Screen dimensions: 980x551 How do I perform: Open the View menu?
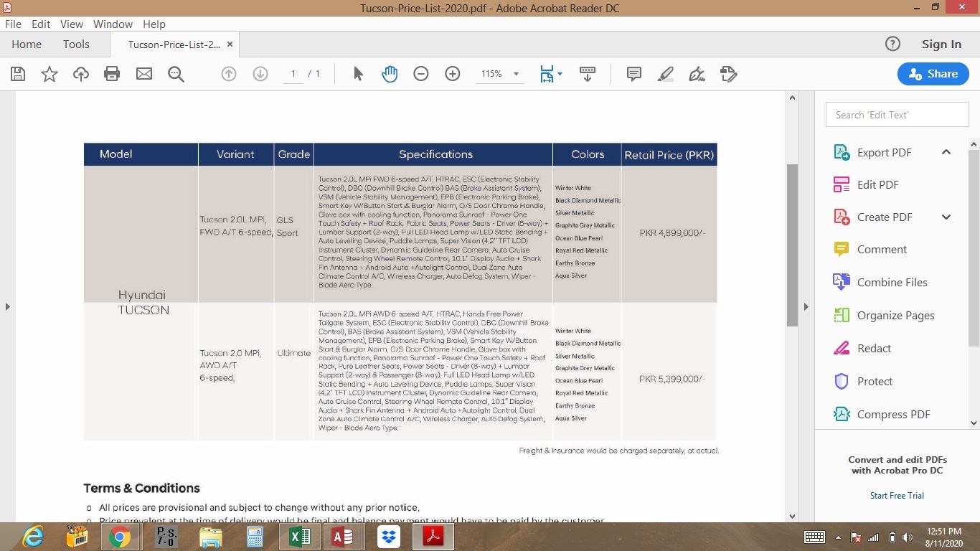tap(72, 24)
